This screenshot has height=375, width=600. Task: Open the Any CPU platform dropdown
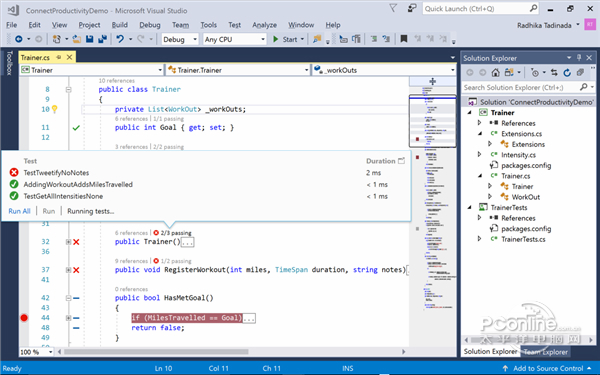tap(234, 39)
